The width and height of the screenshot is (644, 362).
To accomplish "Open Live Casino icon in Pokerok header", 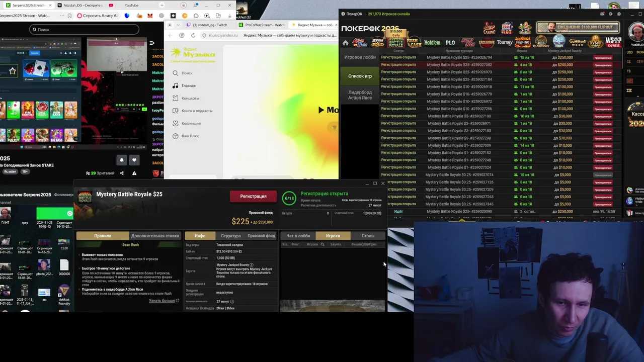I will (x=525, y=28).
